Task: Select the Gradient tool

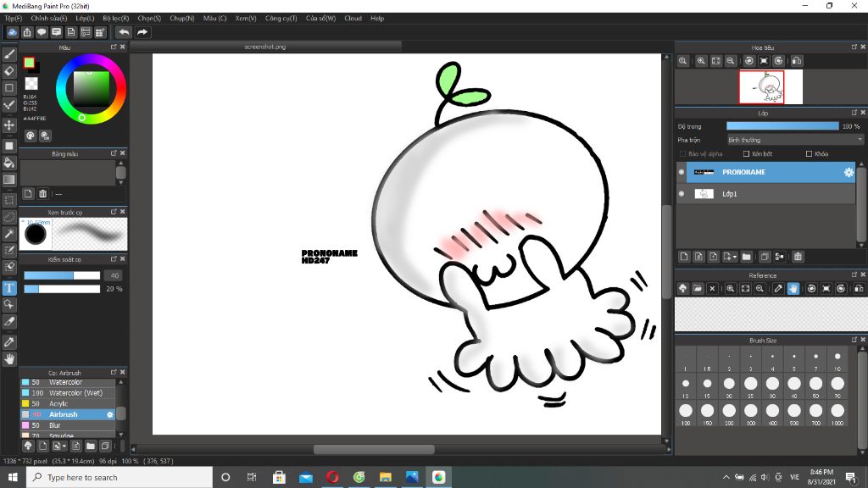Action: pyautogui.click(x=9, y=180)
